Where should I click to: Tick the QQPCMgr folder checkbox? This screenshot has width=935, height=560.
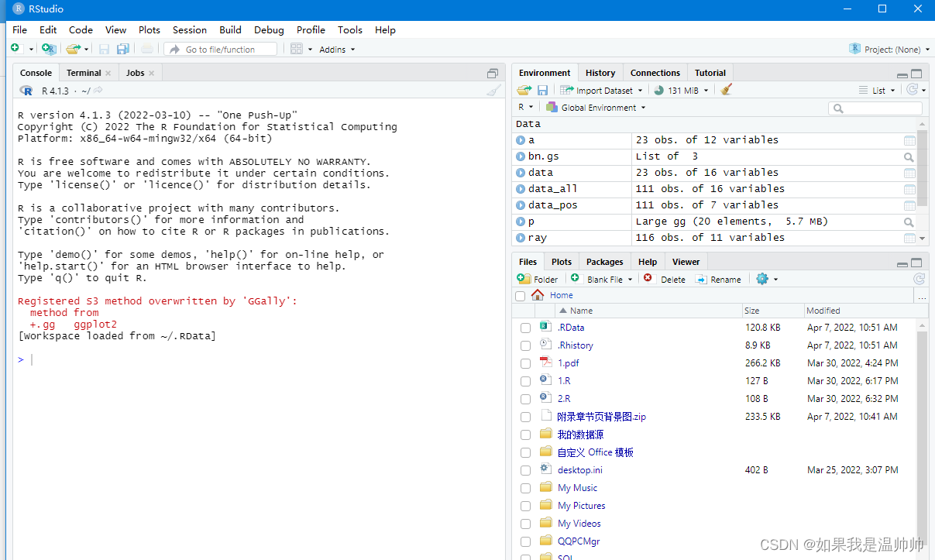pyautogui.click(x=525, y=542)
